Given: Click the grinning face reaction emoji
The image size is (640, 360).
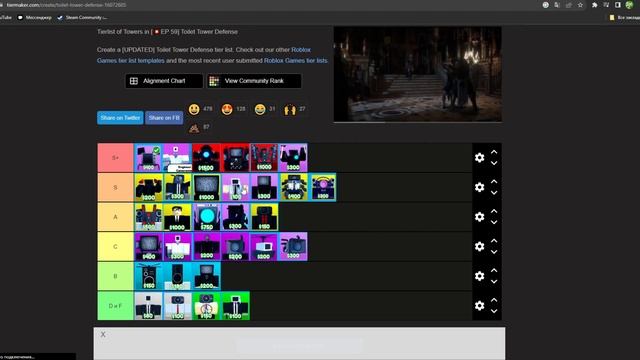Looking at the screenshot, I should [x=194, y=109].
